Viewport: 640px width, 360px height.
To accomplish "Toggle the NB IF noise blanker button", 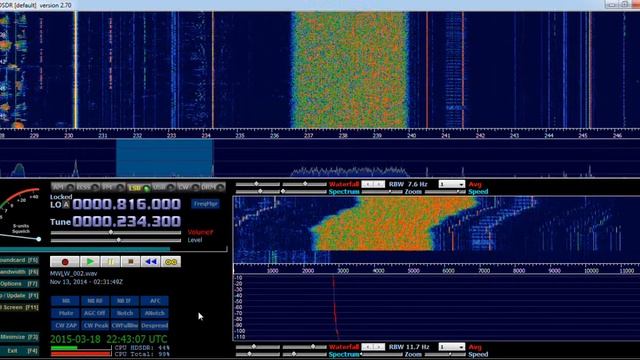I will (x=124, y=301).
